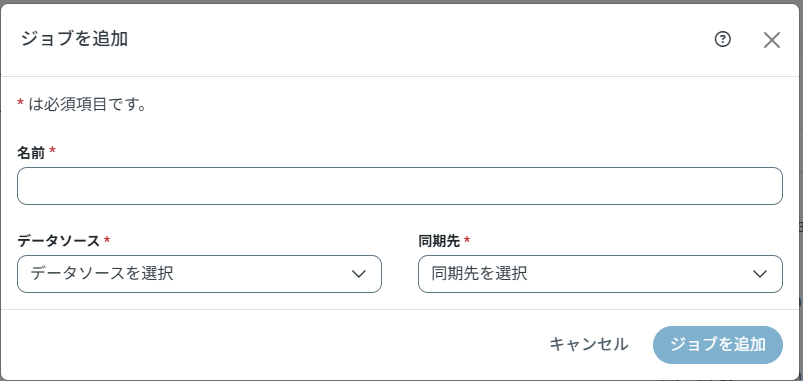Screen dimensions: 803x381
Task: Click the red asterisk beside 名前
Action: tap(52, 152)
